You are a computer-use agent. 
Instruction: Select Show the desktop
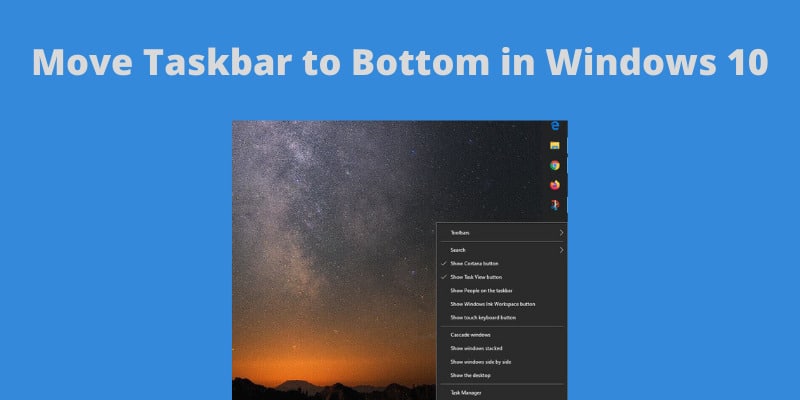pyautogui.click(x=502, y=376)
